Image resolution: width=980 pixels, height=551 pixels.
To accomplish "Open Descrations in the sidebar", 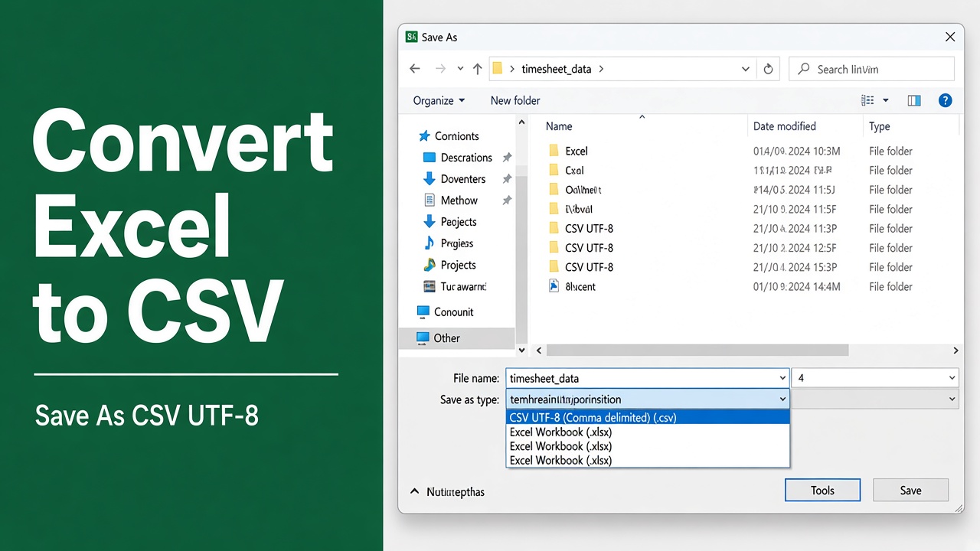I will point(458,158).
